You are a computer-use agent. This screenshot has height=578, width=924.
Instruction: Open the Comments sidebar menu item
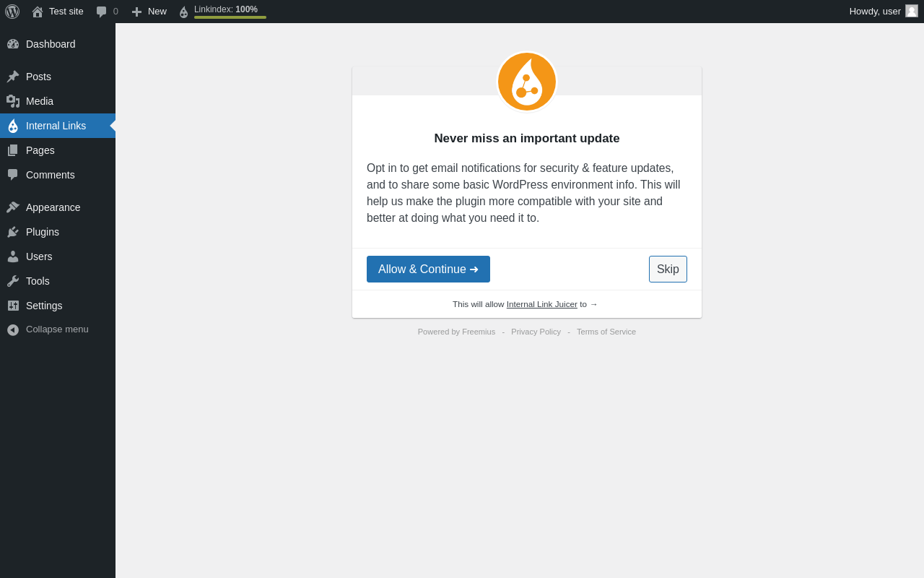click(x=58, y=175)
